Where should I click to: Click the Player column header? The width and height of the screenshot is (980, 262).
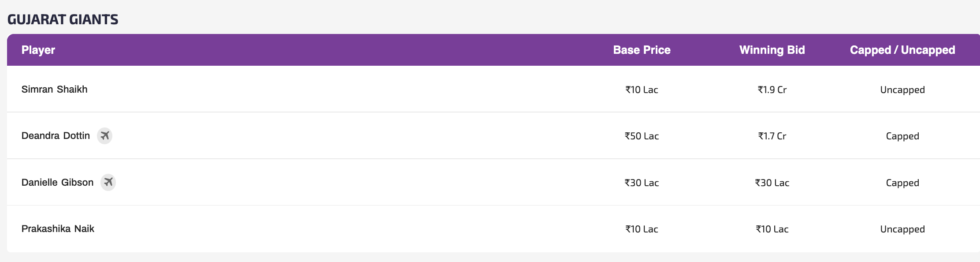point(38,50)
